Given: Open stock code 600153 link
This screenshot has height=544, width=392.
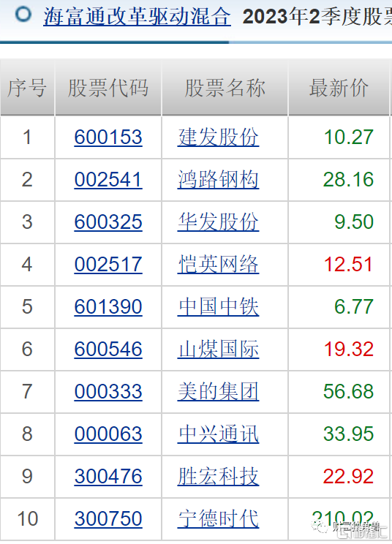Looking at the screenshot, I should coord(108,137).
